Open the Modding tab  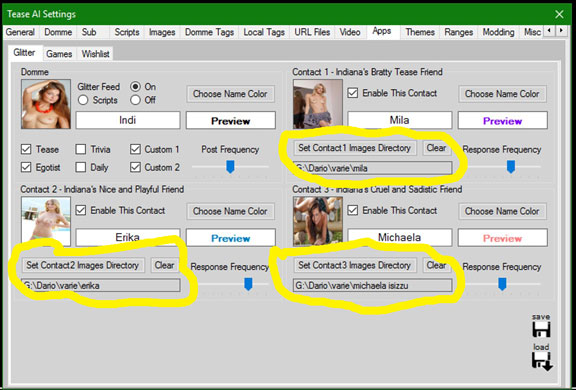pos(498,32)
